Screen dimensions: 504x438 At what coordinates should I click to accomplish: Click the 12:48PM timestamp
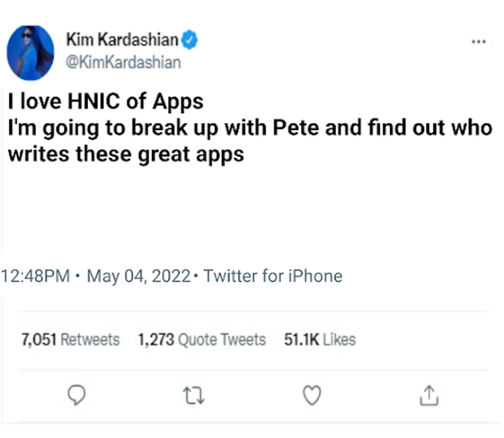coord(36,276)
